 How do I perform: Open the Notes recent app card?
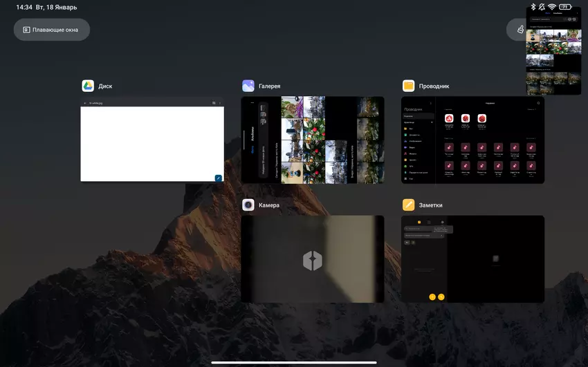coord(472,259)
